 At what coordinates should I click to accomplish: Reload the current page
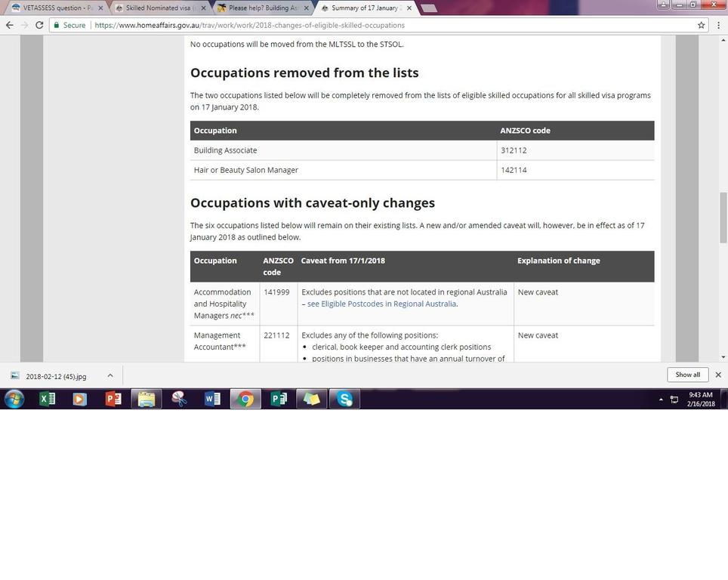(x=39, y=25)
